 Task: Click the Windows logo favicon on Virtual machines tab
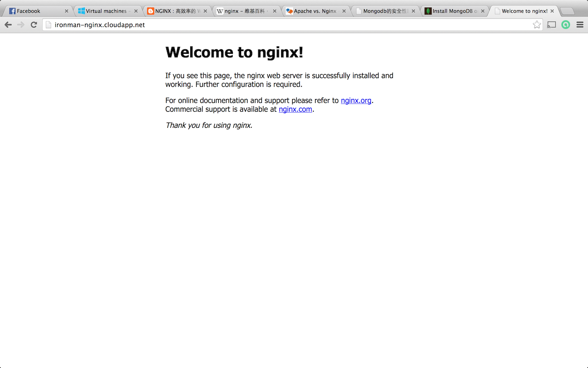coord(81,11)
